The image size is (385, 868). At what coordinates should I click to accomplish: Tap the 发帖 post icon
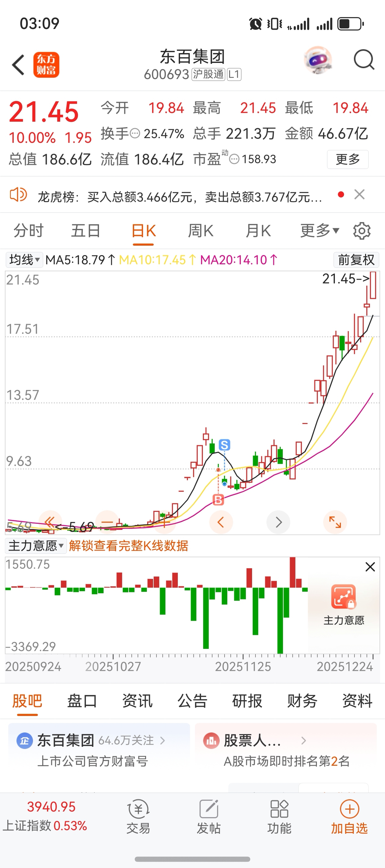pos(209,809)
